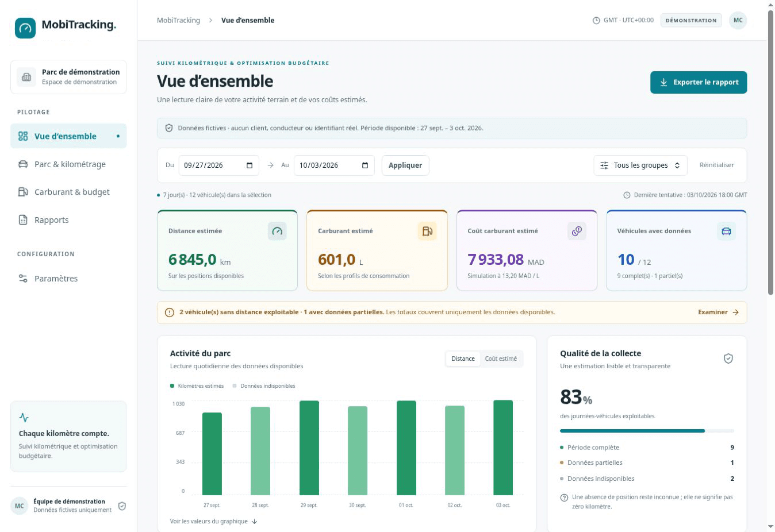Go to Vue d'ensemble in sidebar
Viewport: 775px width, 532px height.
pos(68,136)
